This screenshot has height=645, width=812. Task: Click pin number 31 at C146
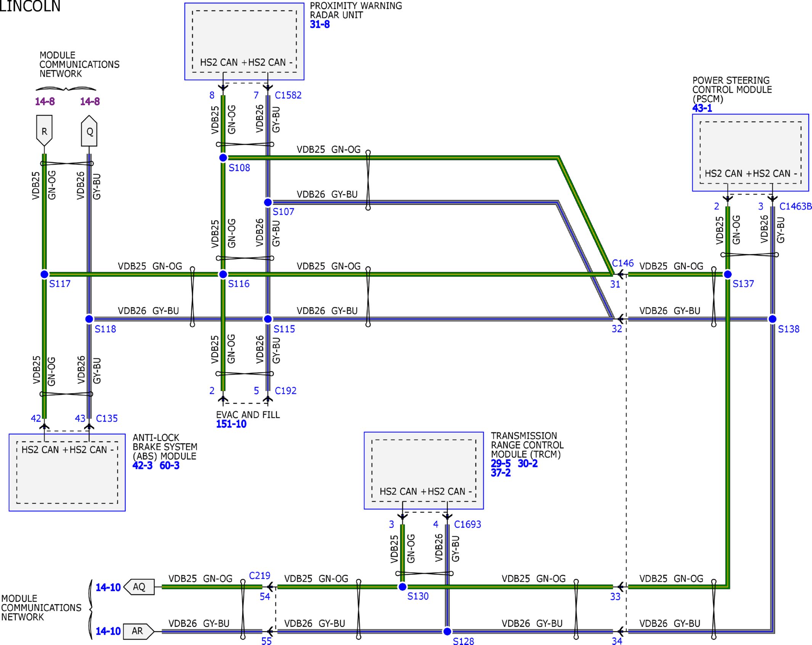coord(615,284)
